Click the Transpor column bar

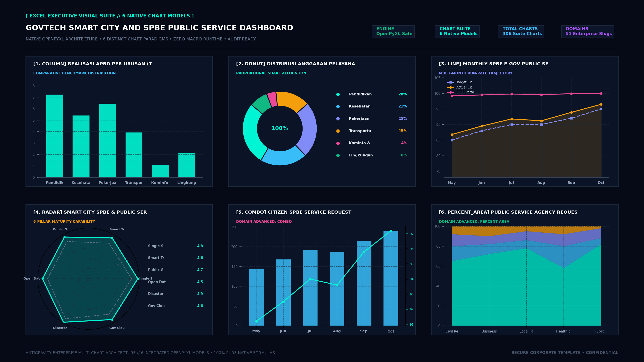tap(134, 155)
